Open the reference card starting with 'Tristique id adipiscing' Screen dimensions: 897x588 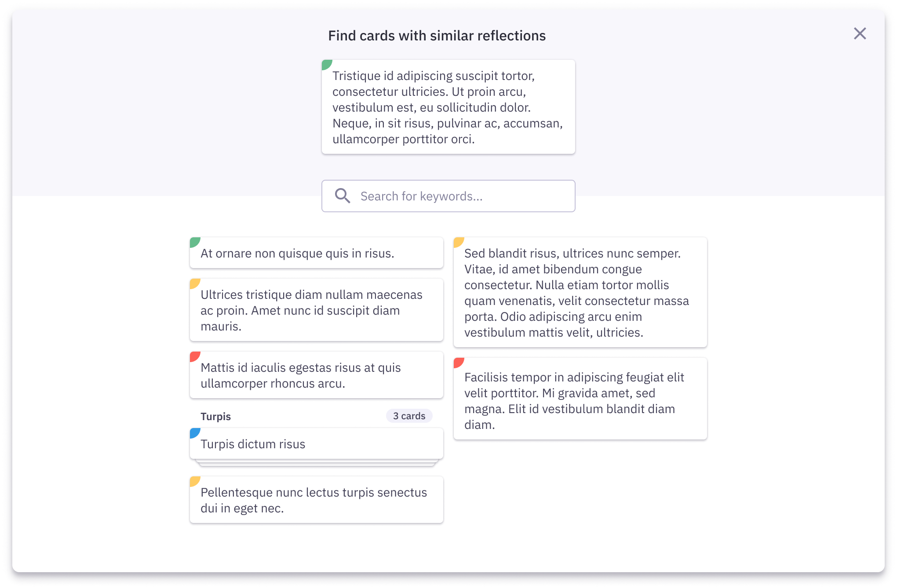click(x=448, y=107)
